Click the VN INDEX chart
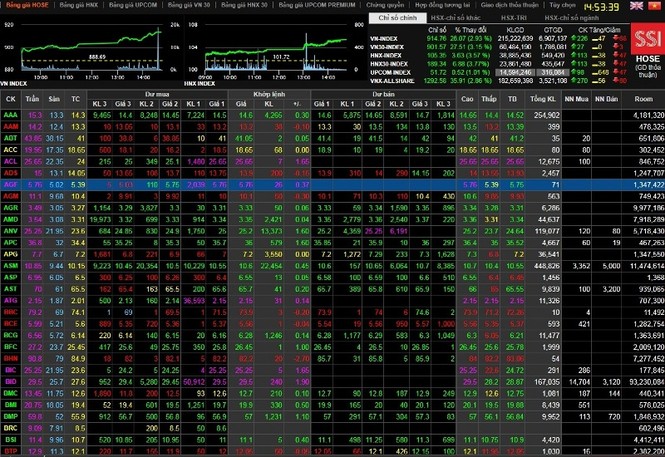Image resolution: width=665 pixels, height=457 pixels. tap(91, 51)
